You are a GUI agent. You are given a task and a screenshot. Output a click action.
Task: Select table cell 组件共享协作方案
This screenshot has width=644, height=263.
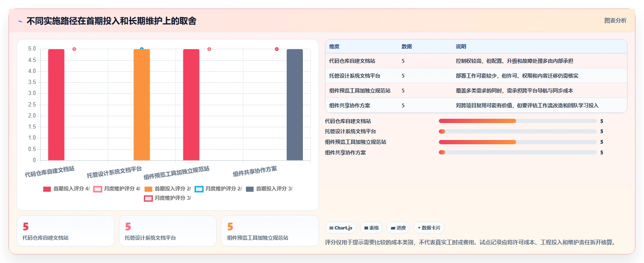[x=350, y=106]
